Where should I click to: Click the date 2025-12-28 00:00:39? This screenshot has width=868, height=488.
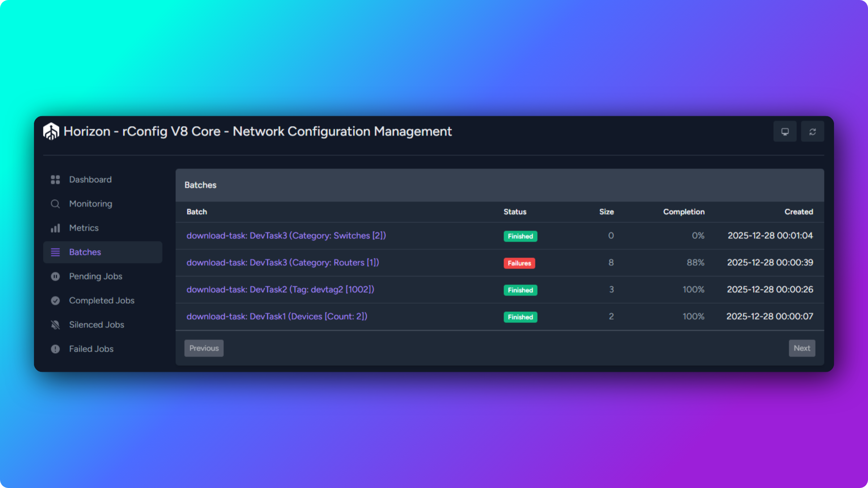pyautogui.click(x=770, y=263)
